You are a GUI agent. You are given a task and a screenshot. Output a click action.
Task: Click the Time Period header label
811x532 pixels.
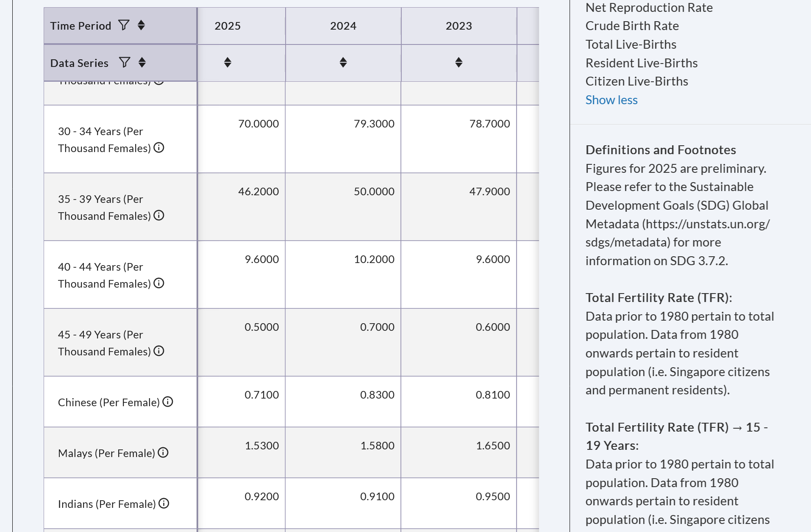(81, 26)
